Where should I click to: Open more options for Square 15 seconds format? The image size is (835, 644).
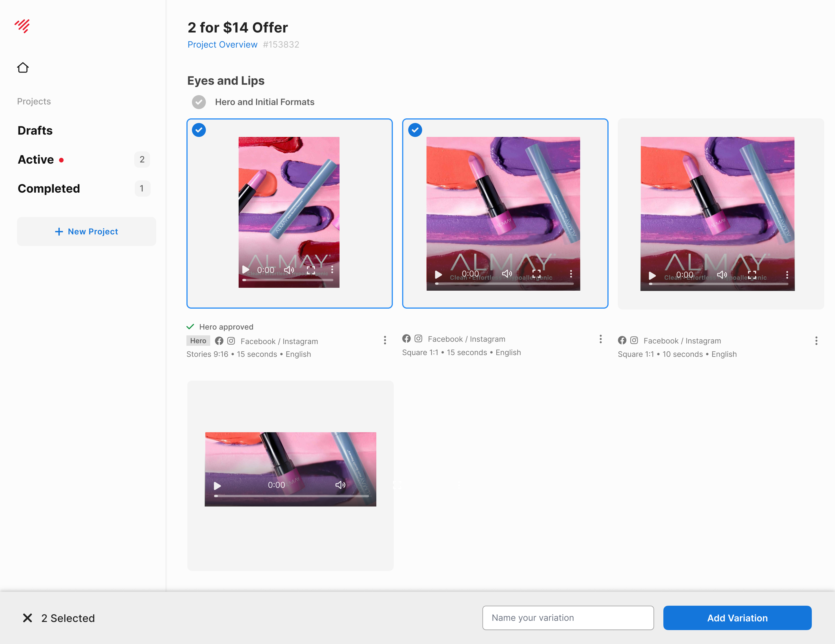(600, 339)
